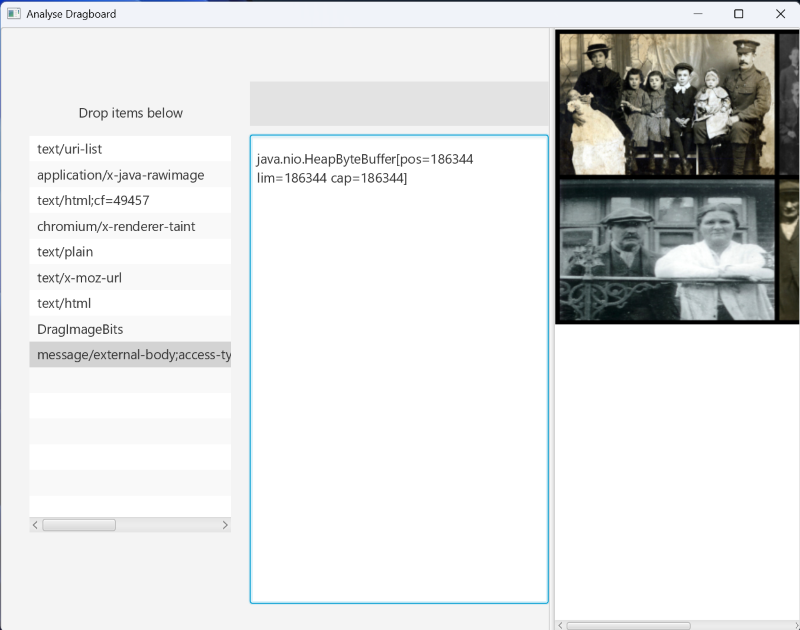Select the text/html list row

pos(130,303)
